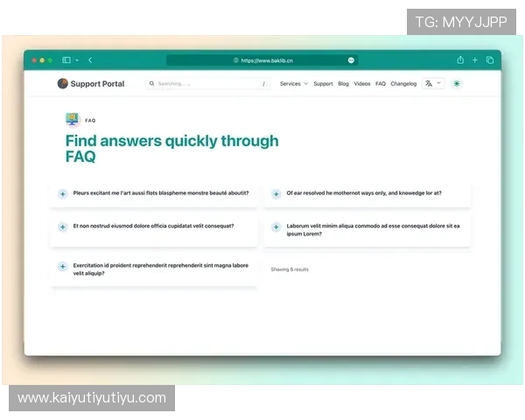Image resolution: width=525 pixels, height=420 pixels.
Task: Expand the "Of ear resolved he" question
Action: coord(276,193)
